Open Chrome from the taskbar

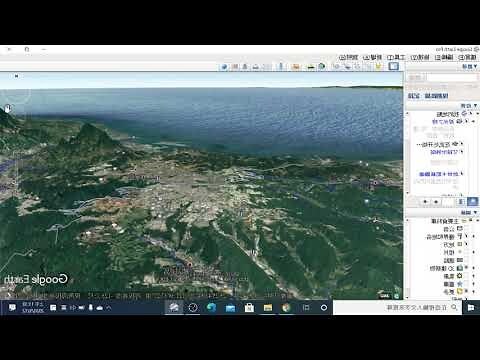286,307
